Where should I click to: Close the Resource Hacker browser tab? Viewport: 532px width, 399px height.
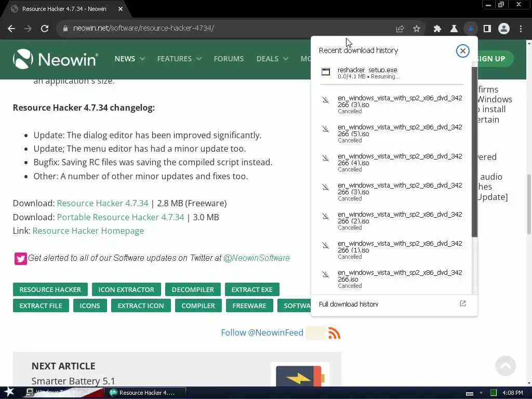[121, 9]
